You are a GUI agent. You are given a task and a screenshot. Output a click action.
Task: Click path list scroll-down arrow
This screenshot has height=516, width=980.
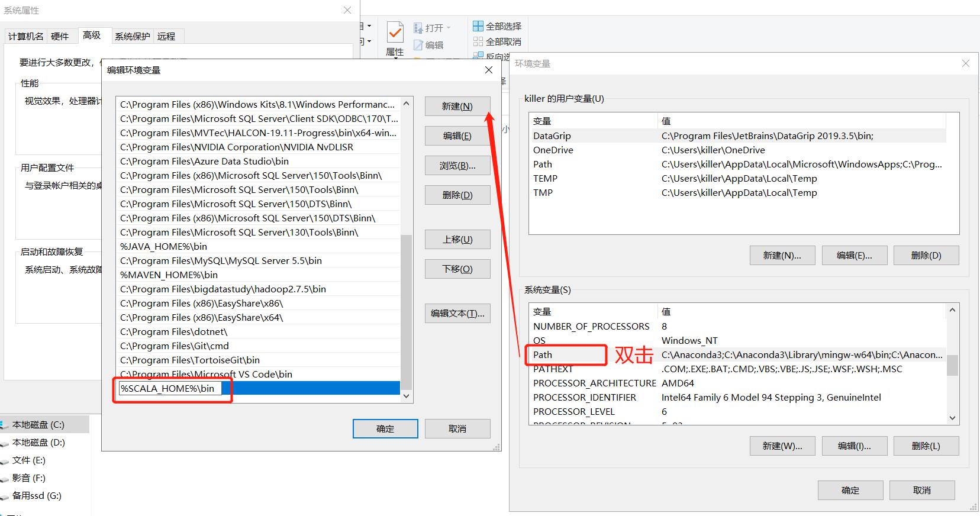pyautogui.click(x=406, y=396)
